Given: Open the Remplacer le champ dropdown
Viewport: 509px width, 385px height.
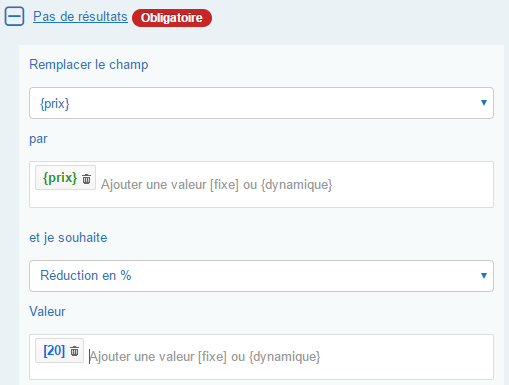Looking at the screenshot, I should point(261,103).
